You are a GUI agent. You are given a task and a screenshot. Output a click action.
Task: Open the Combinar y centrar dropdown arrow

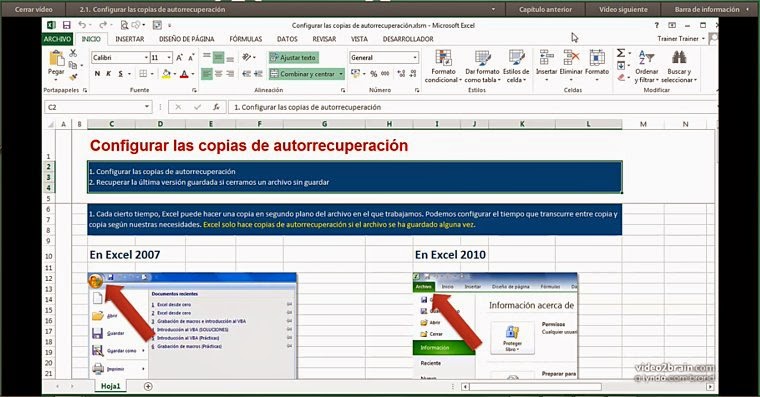click(x=341, y=74)
